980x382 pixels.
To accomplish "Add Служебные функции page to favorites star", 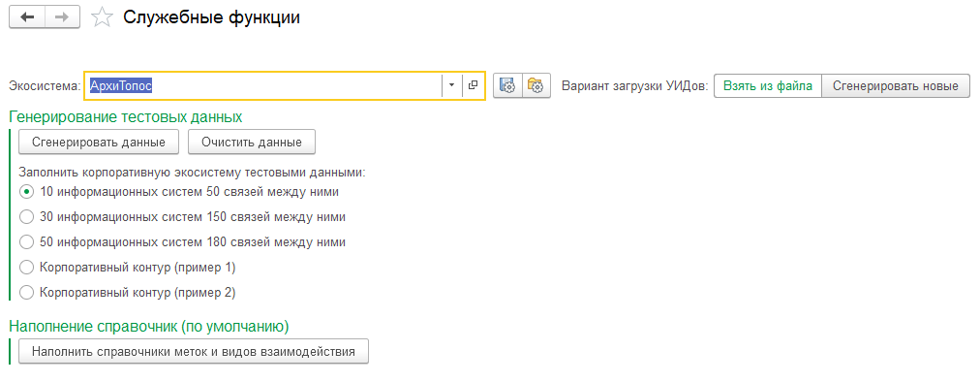I will [102, 17].
